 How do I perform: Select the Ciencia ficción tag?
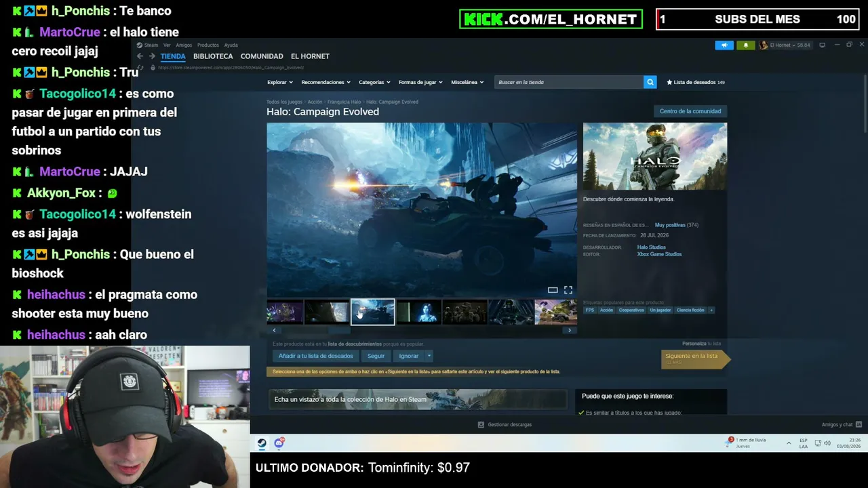(690, 310)
